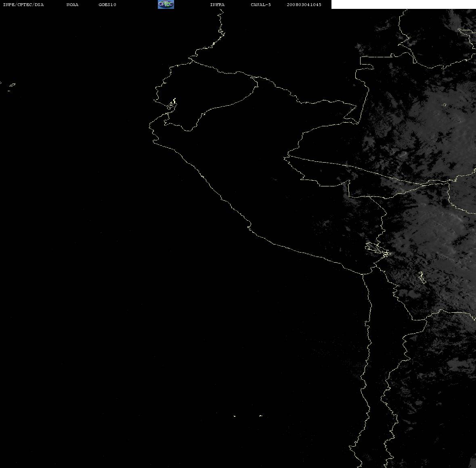Click the CANAL-5 channel label
476x468 pixels.
click(261, 4)
